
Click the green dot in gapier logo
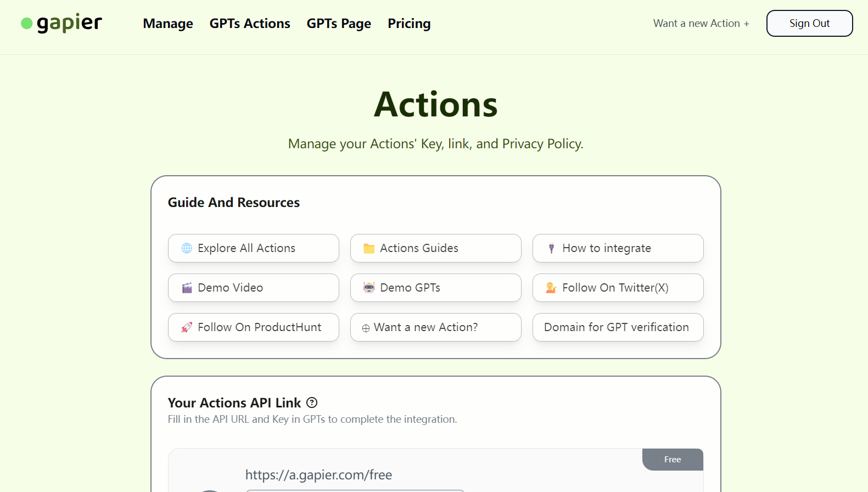[x=27, y=24]
